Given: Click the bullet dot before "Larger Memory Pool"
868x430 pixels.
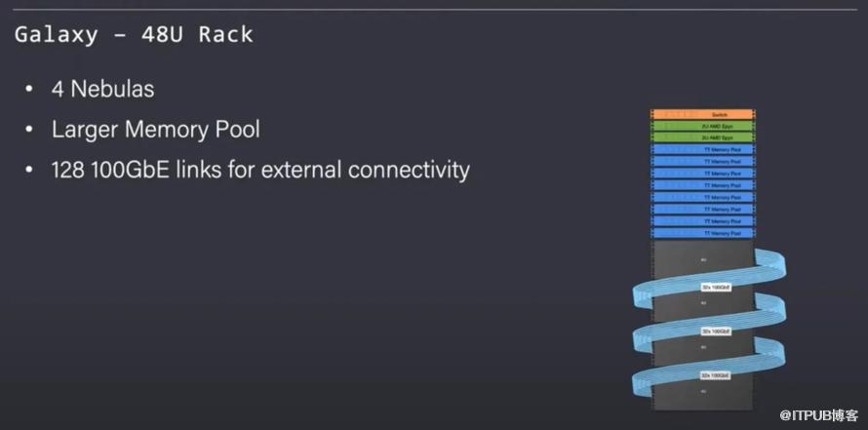Looking at the screenshot, I should [30, 130].
